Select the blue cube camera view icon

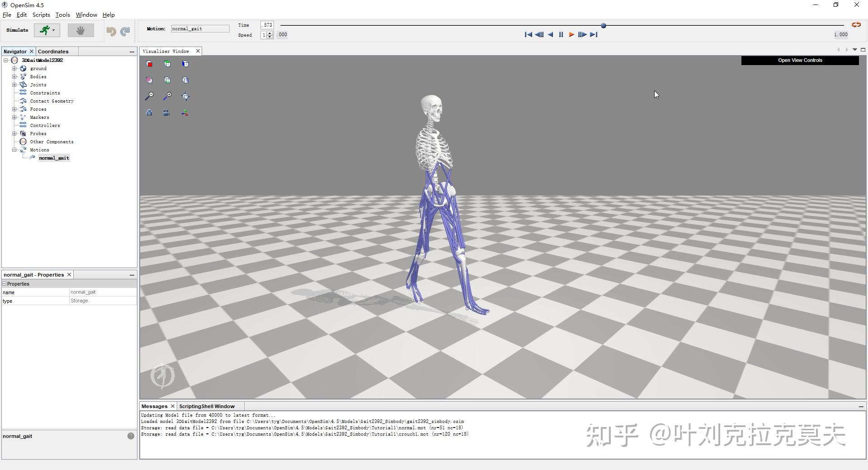point(185,64)
